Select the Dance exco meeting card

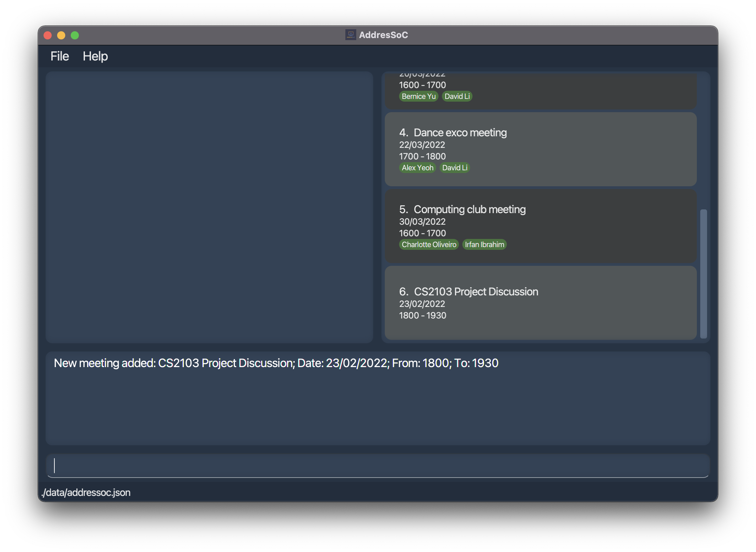(540, 149)
